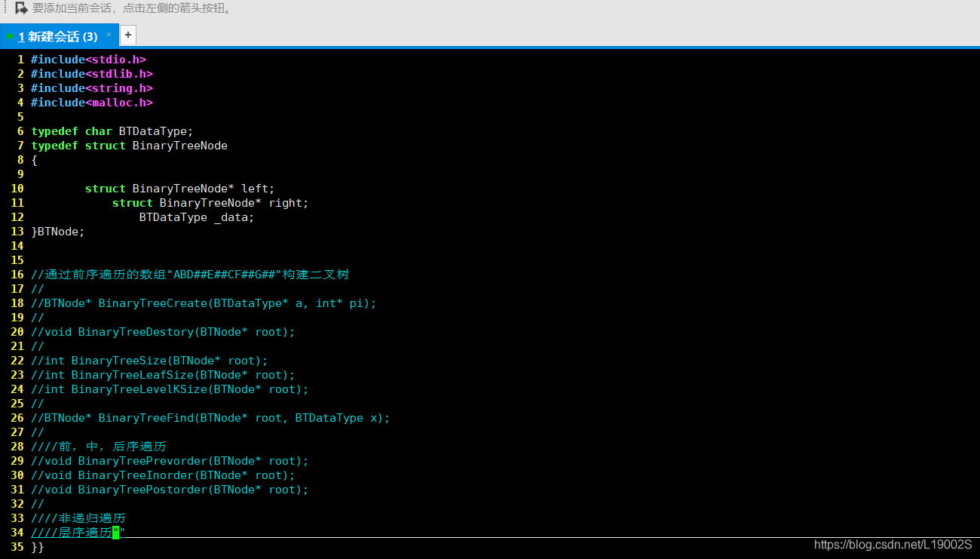This screenshot has height=559, width=980.
Task: Click the BinaryTreePostorder prototype comment
Action: tap(170, 490)
